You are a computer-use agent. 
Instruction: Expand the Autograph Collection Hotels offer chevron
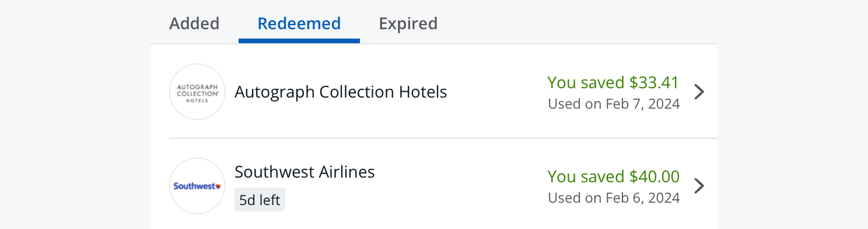[x=699, y=92]
